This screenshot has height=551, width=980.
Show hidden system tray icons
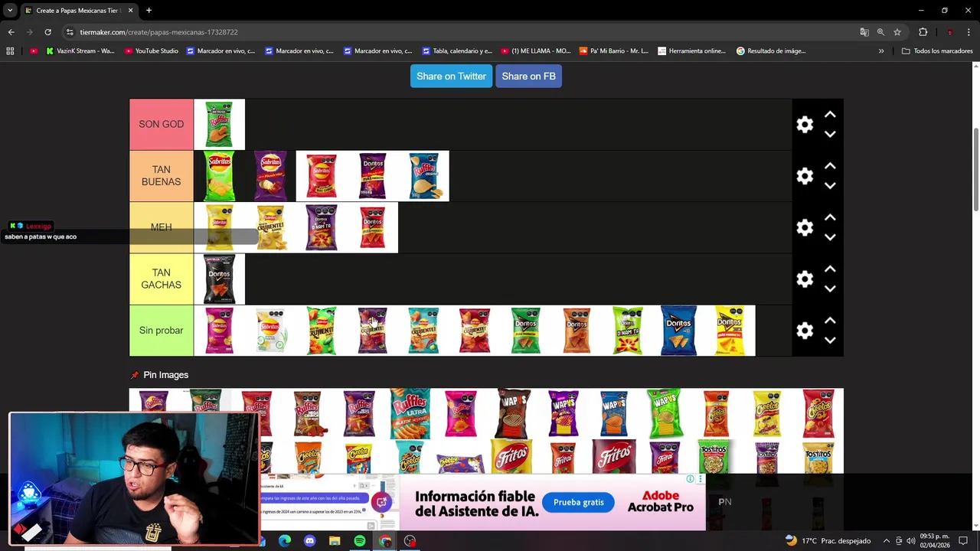click(887, 541)
